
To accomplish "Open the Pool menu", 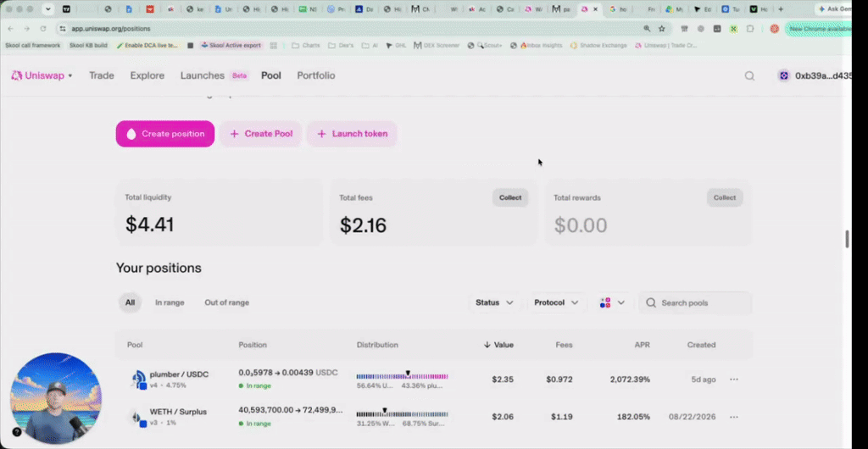I will pos(271,75).
